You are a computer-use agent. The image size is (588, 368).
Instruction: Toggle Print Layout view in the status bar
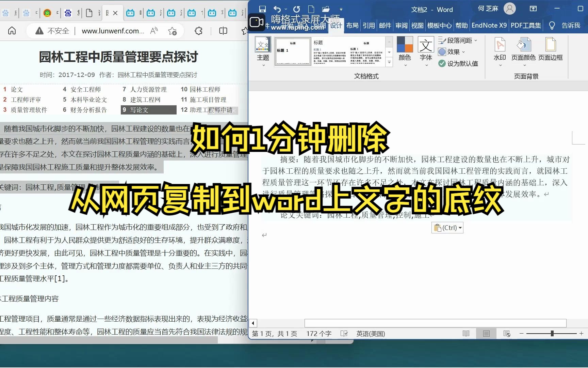pyautogui.click(x=486, y=333)
